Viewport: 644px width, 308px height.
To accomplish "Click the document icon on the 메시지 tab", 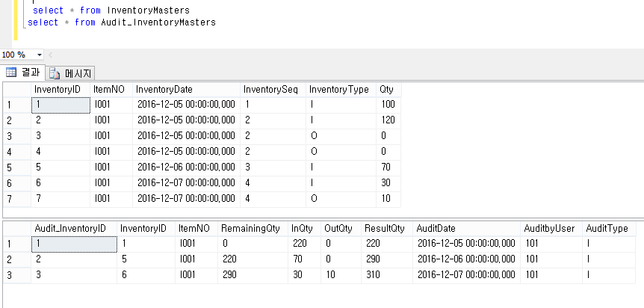I will 55,73.
